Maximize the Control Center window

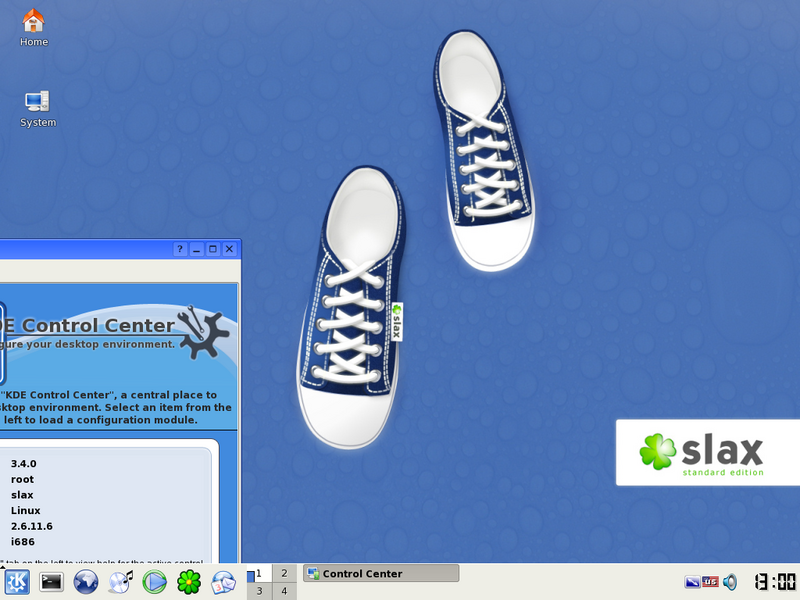pyautogui.click(x=213, y=249)
